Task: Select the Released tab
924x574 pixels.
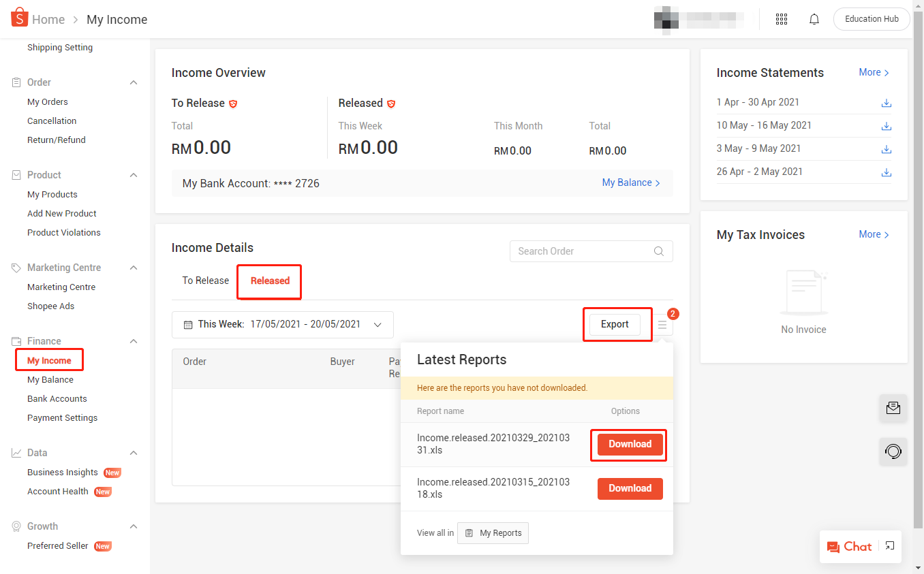Action: point(270,281)
